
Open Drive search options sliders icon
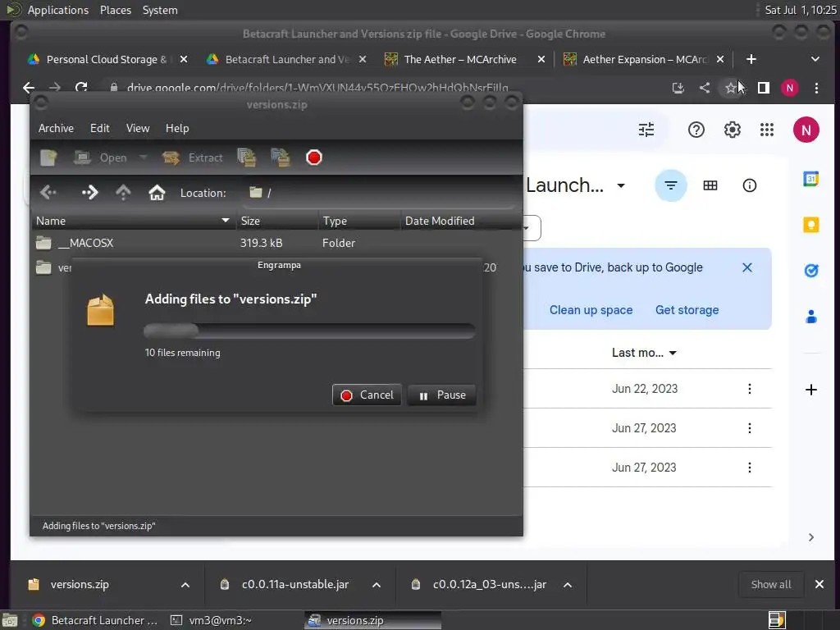click(646, 130)
